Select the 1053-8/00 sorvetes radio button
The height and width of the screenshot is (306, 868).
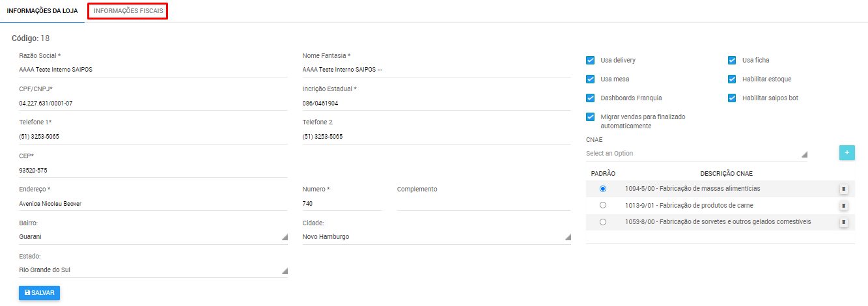pos(603,222)
